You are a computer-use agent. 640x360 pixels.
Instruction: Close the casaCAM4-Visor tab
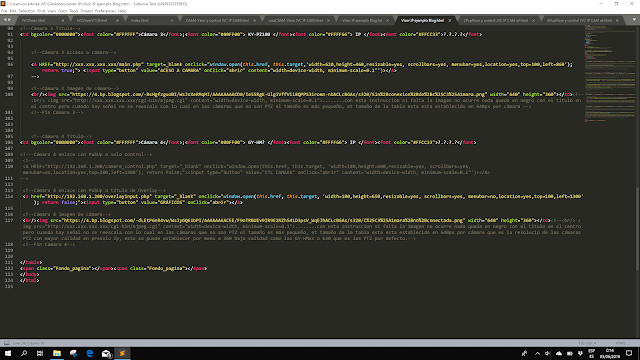pos(329,20)
